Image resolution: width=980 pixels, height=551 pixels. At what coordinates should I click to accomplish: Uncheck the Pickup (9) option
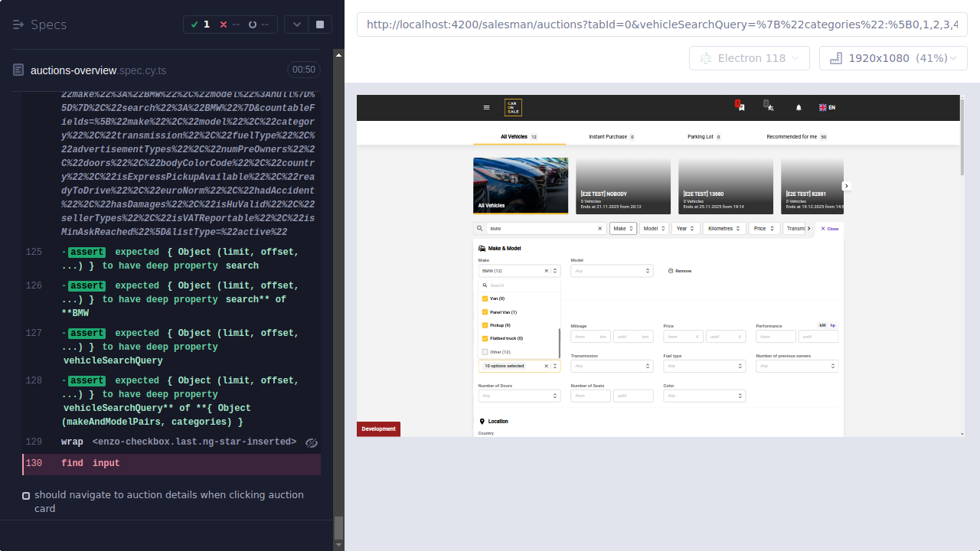point(485,325)
